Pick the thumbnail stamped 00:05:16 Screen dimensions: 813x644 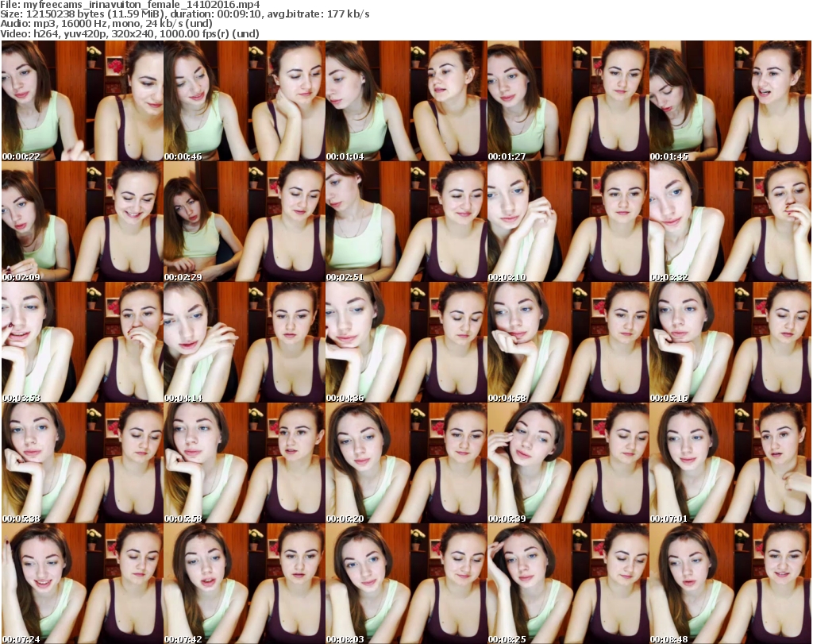coord(730,342)
